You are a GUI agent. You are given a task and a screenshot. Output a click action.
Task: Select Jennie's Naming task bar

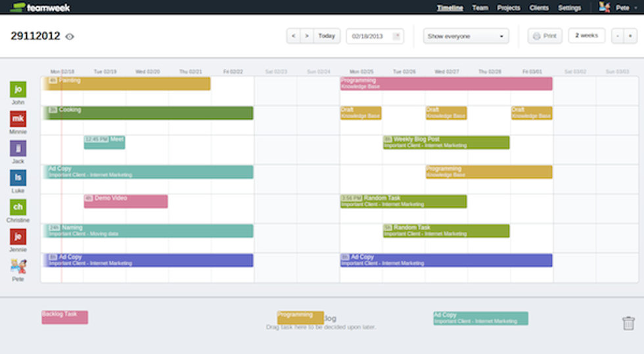(x=148, y=231)
